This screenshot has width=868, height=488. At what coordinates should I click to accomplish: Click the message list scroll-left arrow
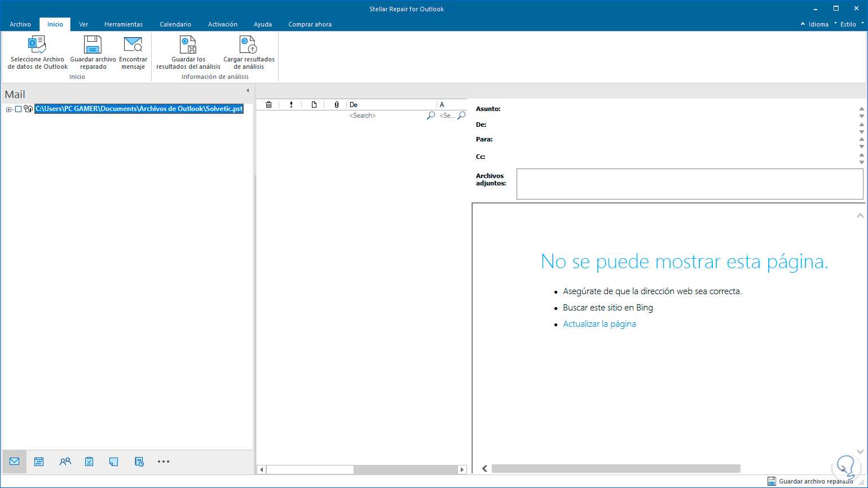[x=261, y=469]
